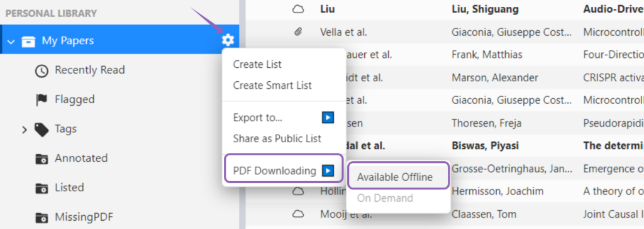Select Share as Public List
Viewport: 644px width, 229px height.
(277, 138)
